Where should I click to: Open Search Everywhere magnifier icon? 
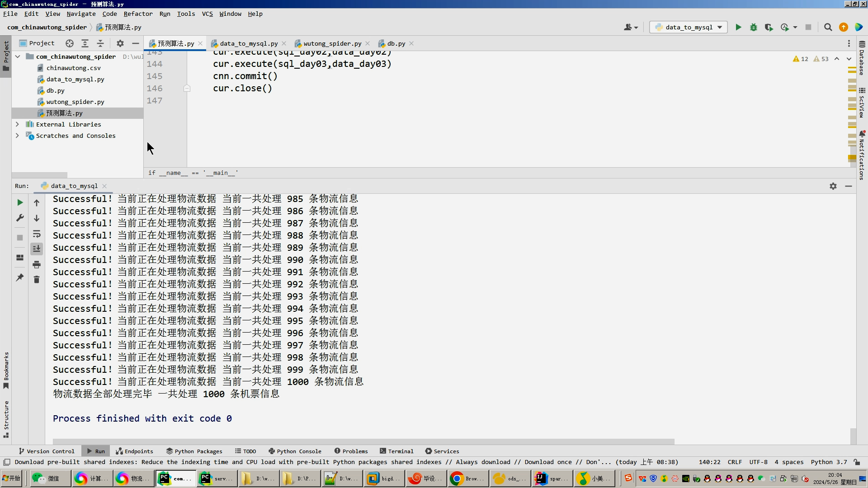(x=828, y=28)
